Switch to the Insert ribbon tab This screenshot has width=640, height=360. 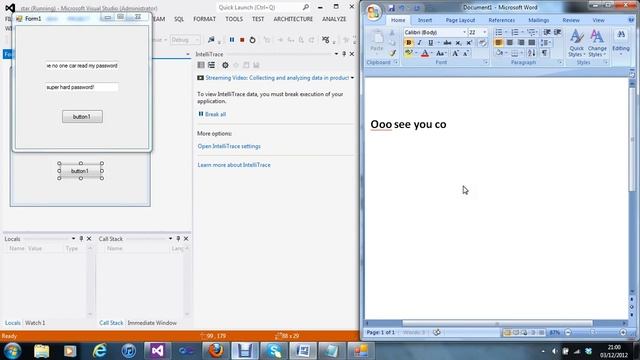coord(424,20)
